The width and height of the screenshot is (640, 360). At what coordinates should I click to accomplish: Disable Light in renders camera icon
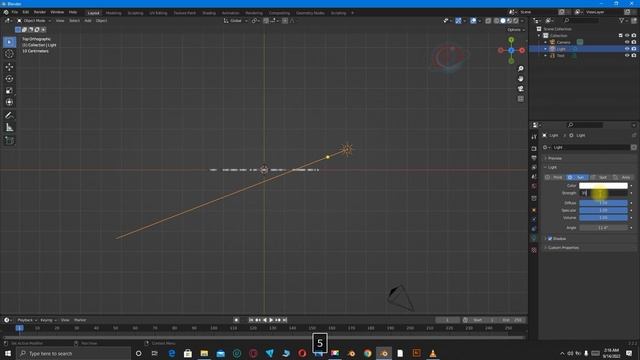coord(633,49)
